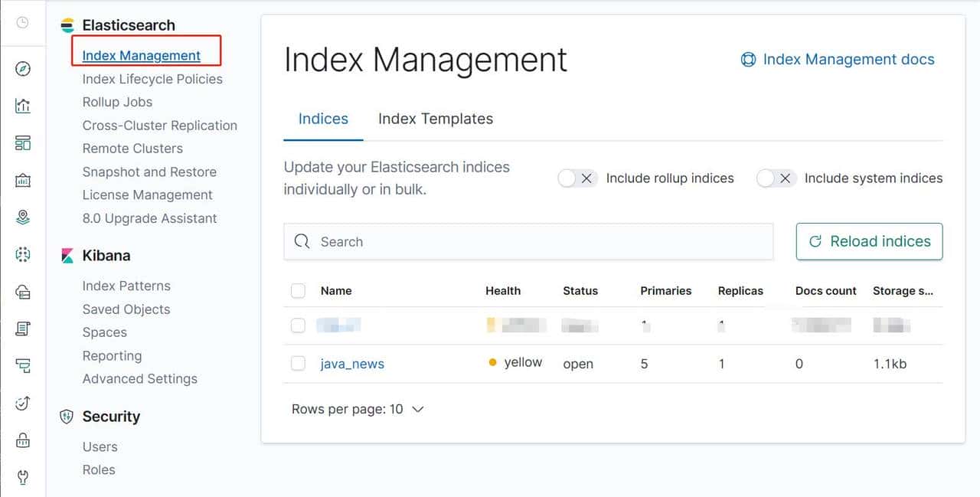Click the Reload indices button

[x=869, y=241]
